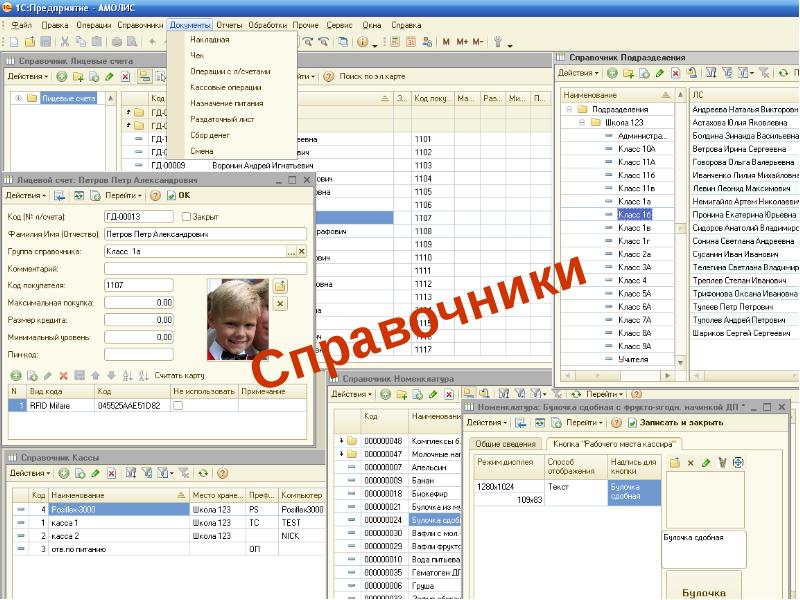Add new item in Лицевые счета toolbar

tap(62, 77)
